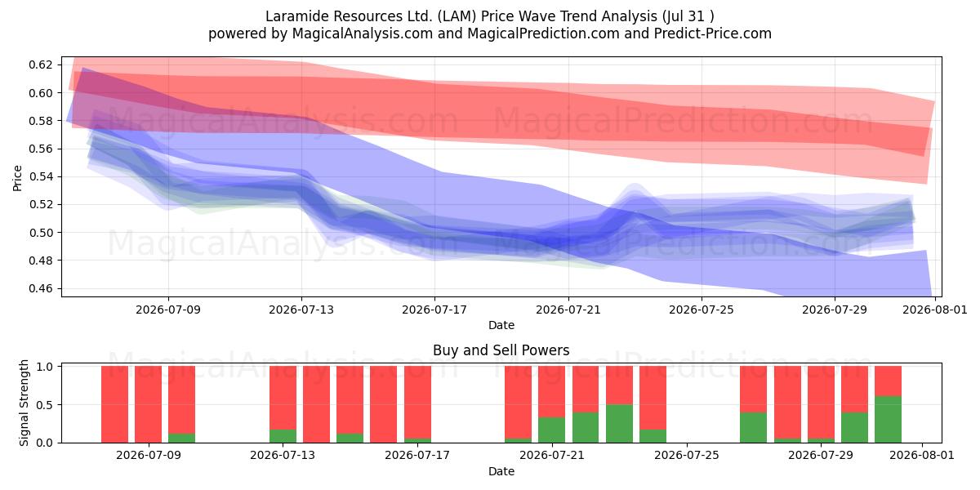Click the 1.0 signal strength tick label
The height and width of the screenshot is (490, 980).
pos(46,367)
